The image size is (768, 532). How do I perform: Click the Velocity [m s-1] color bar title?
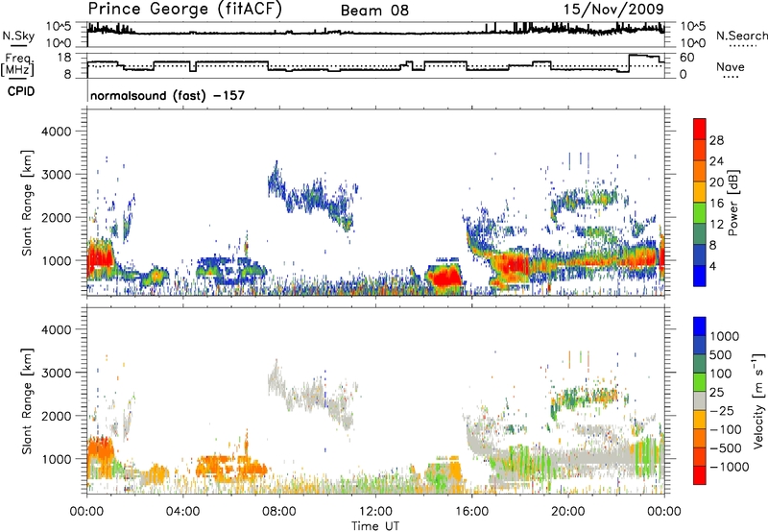(x=758, y=400)
